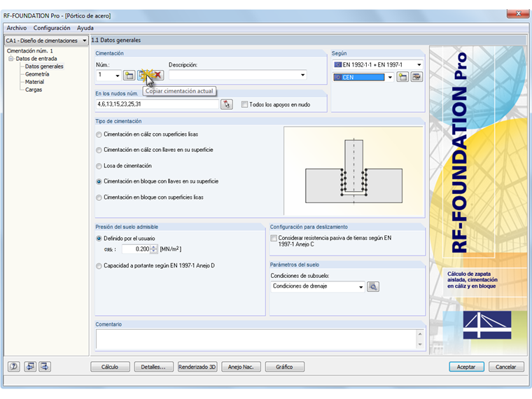Click the Comentario box scrollbar
The width and height of the screenshot is (532, 399).
tap(420, 339)
